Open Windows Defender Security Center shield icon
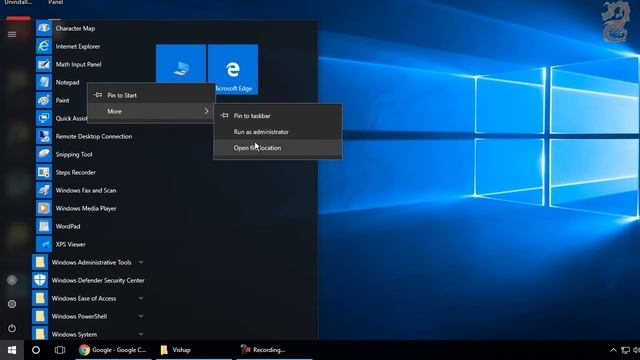 [x=40, y=280]
